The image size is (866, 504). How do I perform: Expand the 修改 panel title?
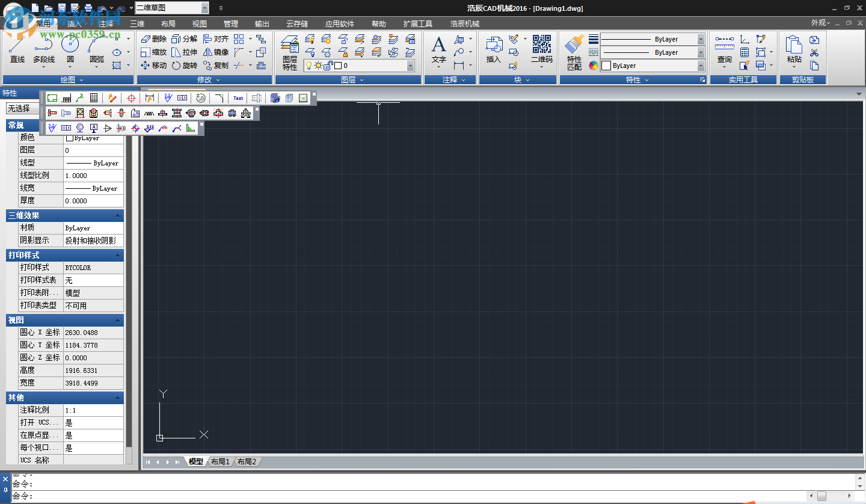click(x=204, y=79)
